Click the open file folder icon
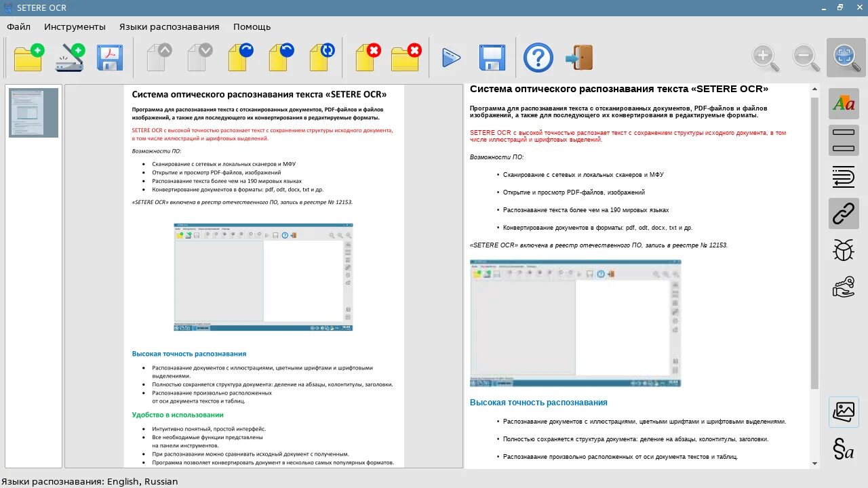 tap(28, 58)
